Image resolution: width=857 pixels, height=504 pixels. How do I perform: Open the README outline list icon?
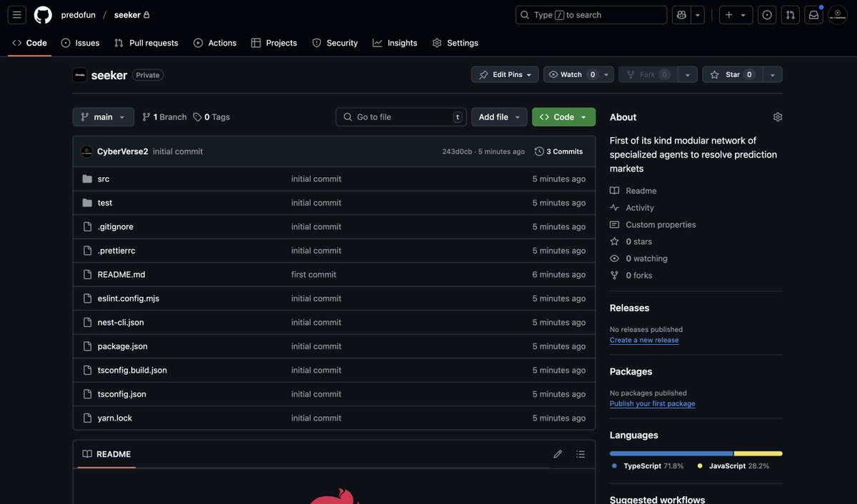tap(581, 454)
